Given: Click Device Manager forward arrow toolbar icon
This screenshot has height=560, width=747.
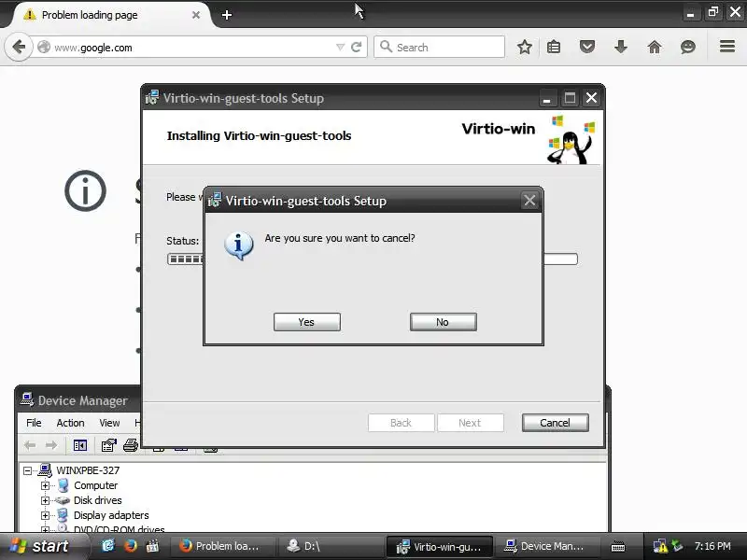Looking at the screenshot, I should 51,445.
